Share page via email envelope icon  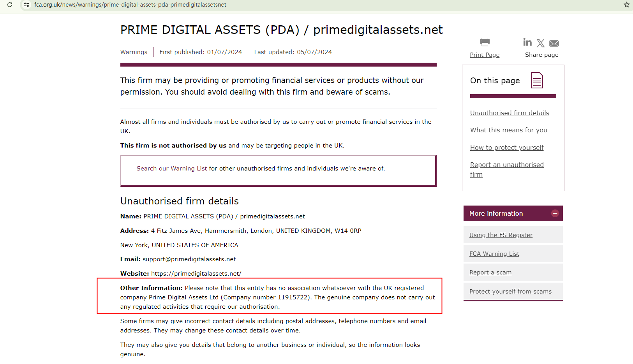tap(554, 43)
